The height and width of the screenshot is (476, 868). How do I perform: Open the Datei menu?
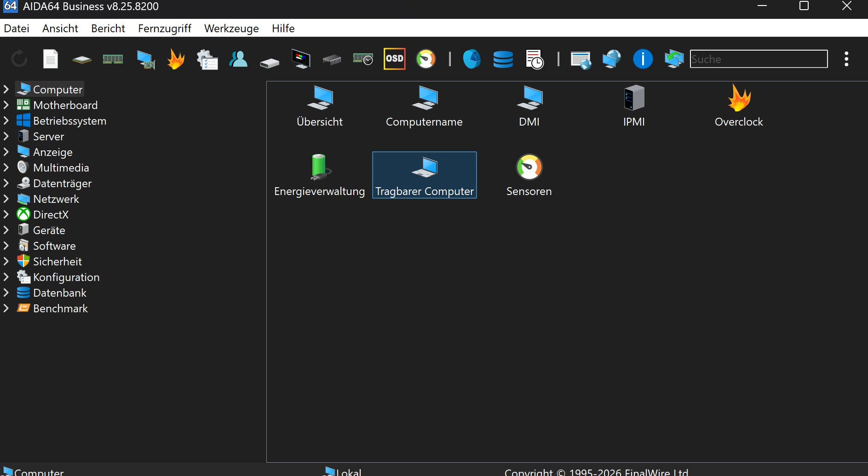pos(17,29)
